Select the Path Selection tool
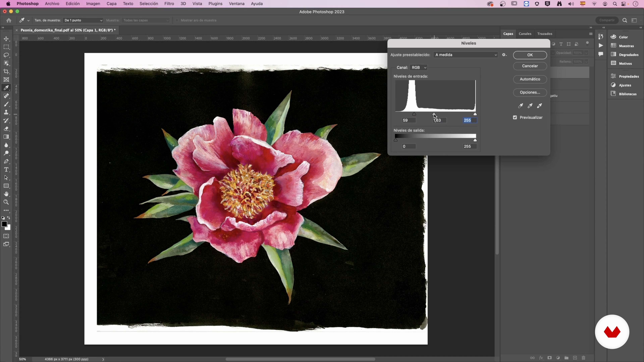The width and height of the screenshot is (644, 362). point(6,178)
